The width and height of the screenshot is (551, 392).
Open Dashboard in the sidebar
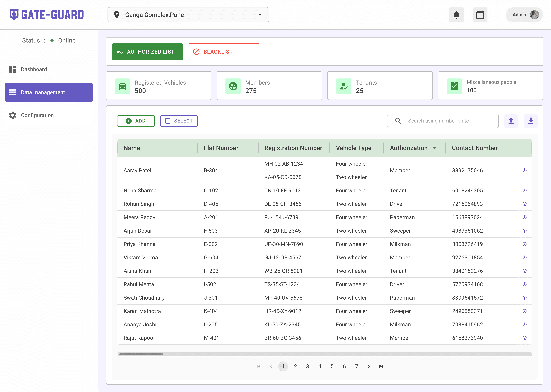click(x=49, y=69)
